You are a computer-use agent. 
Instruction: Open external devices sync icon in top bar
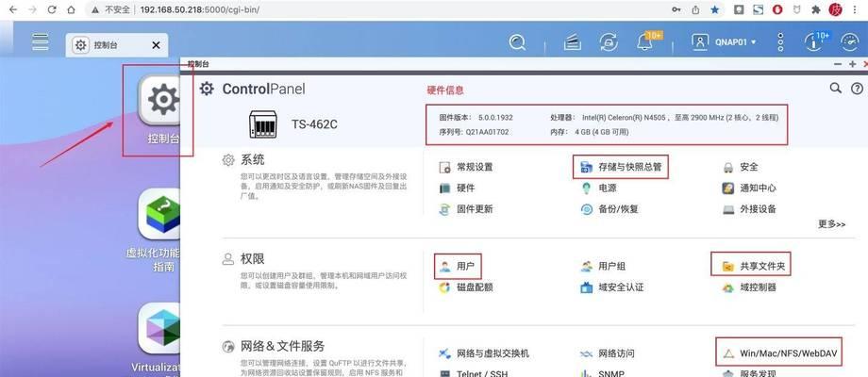(x=609, y=42)
